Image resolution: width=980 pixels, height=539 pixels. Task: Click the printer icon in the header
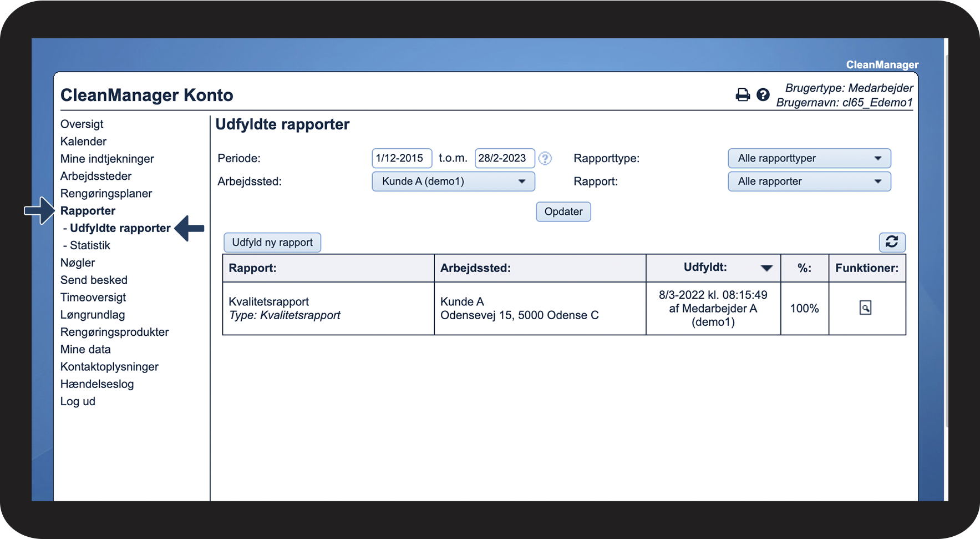click(x=742, y=95)
